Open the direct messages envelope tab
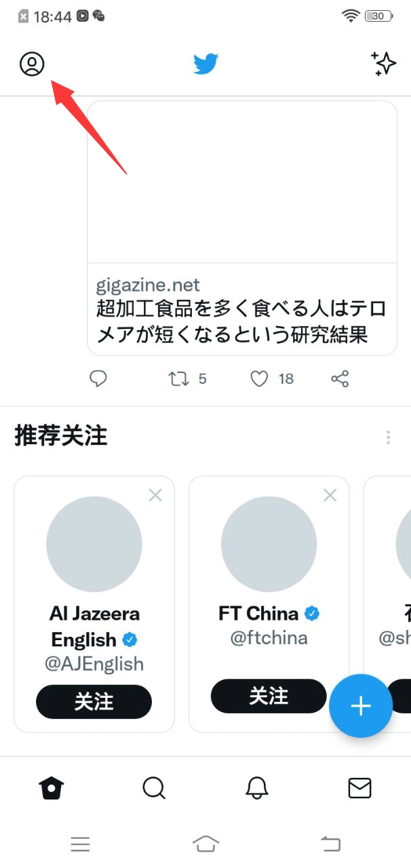The width and height of the screenshot is (411, 868). (359, 788)
